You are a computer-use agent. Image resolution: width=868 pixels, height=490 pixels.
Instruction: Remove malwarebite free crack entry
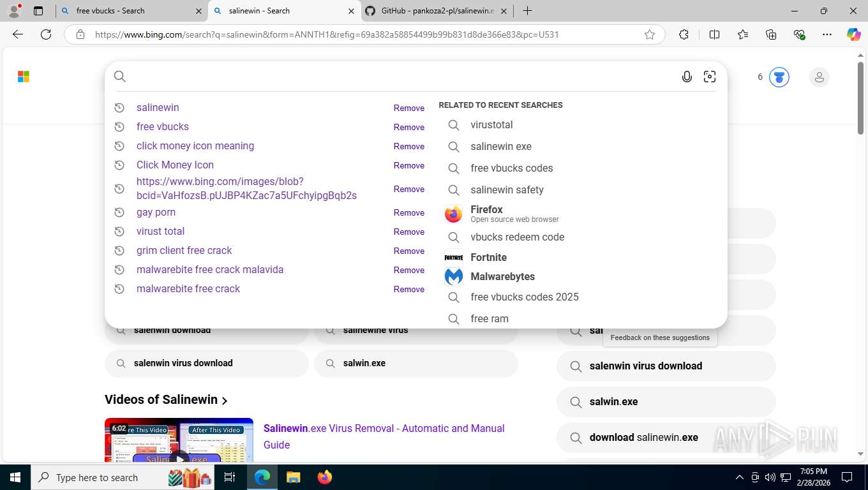pos(409,290)
